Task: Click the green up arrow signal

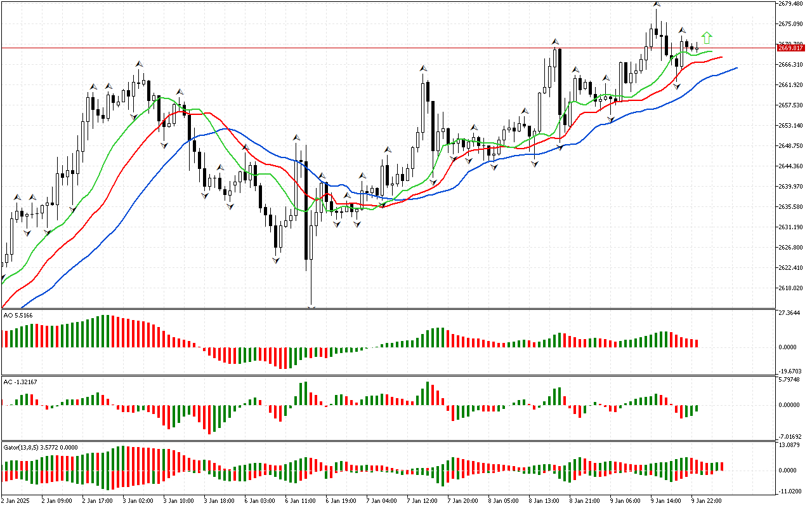Action: click(x=707, y=37)
